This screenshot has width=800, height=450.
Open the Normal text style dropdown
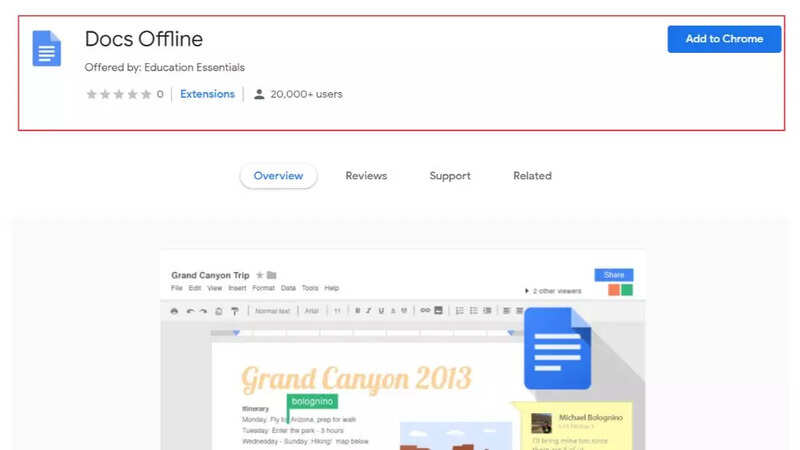pos(272,311)
